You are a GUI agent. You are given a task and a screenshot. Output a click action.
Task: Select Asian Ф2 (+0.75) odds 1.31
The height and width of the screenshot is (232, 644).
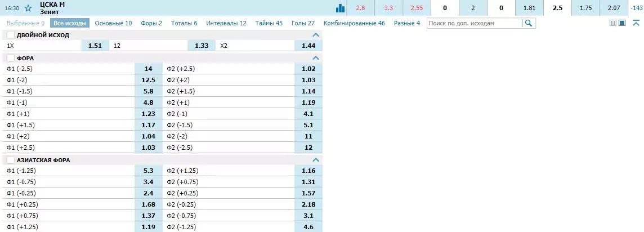point(308,182)
